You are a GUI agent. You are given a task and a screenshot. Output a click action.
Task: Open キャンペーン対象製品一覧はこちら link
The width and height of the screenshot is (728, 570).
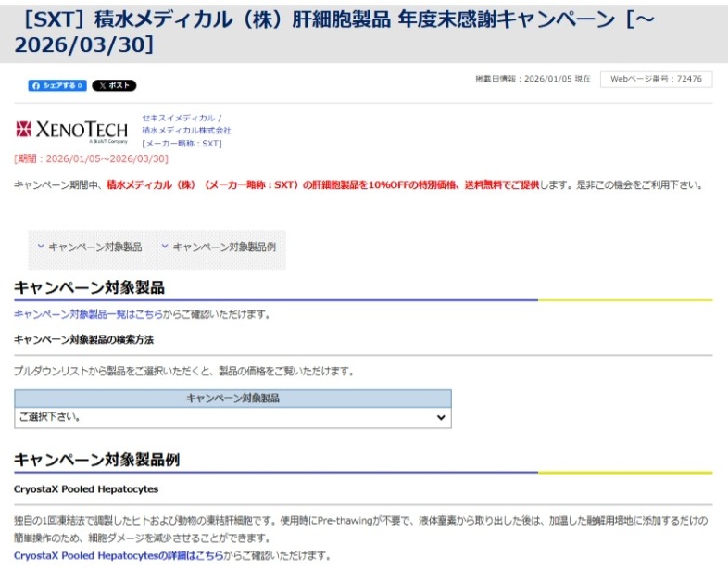(88, 314)
